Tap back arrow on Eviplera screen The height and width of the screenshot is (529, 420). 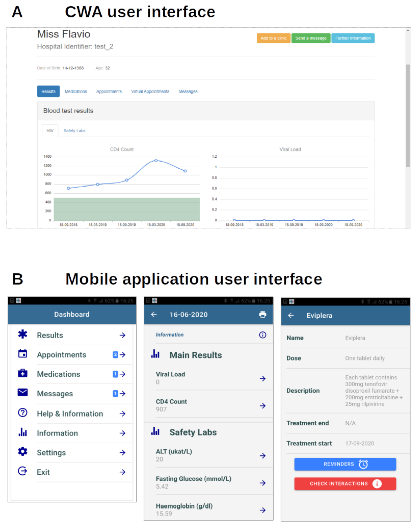point(291,315)
